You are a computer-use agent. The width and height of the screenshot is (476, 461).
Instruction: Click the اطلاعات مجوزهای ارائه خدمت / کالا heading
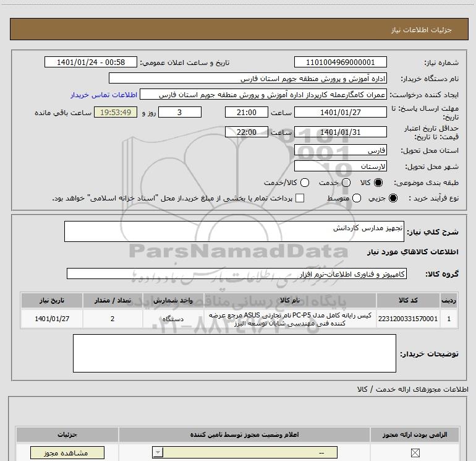412,389
